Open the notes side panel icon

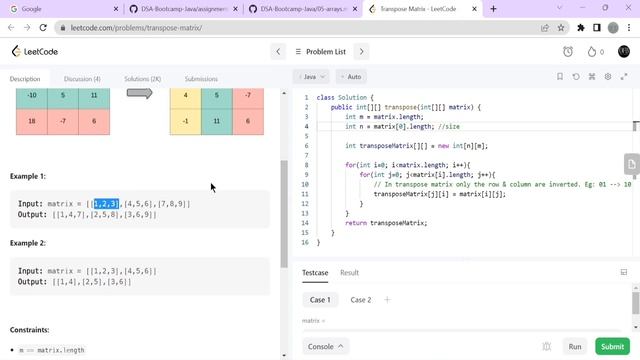pos(632,164)
